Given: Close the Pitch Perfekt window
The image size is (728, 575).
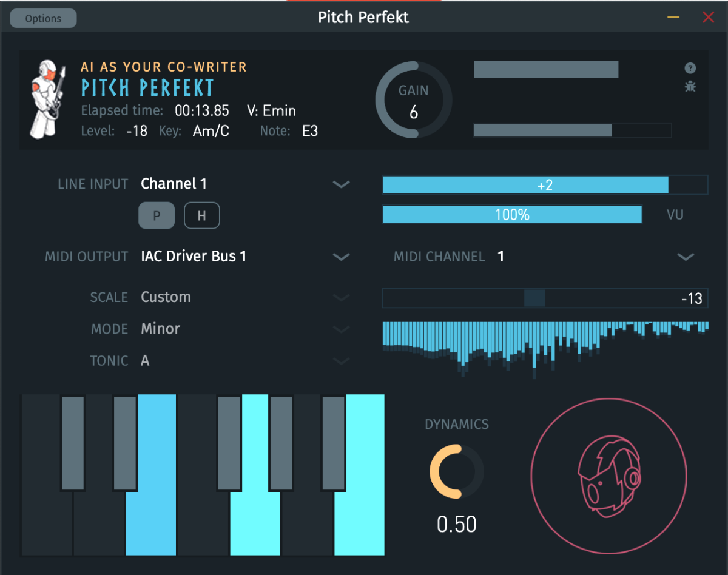Looking at the screenshot, I should point(708,18).
